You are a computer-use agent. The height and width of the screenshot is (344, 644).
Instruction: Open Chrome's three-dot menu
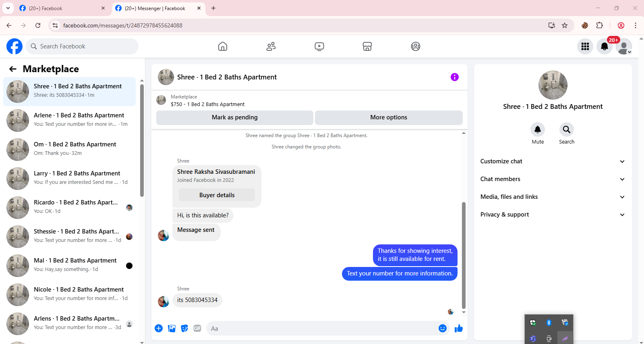click(x=636, y=25)
